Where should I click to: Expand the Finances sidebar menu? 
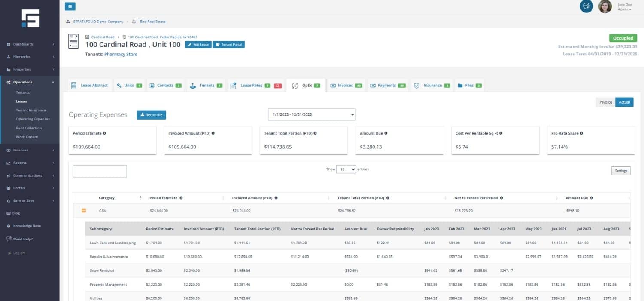pyautogui.click(x=30, y=150)
